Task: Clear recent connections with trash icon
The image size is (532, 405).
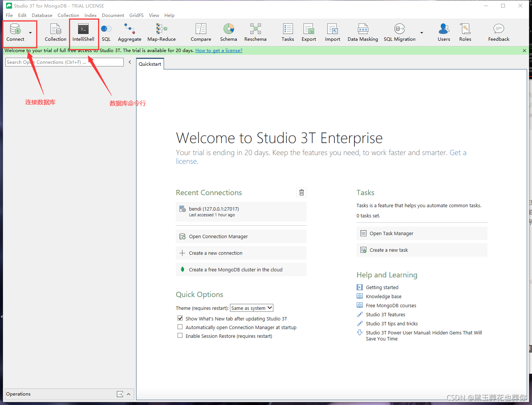Action: (x=302, y=192)
